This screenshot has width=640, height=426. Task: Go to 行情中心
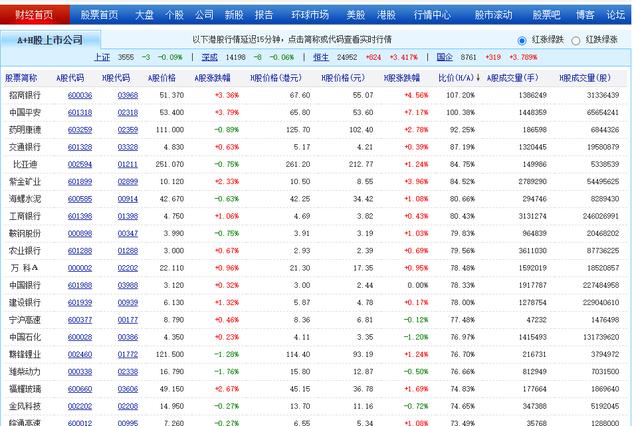pos(432,15)
